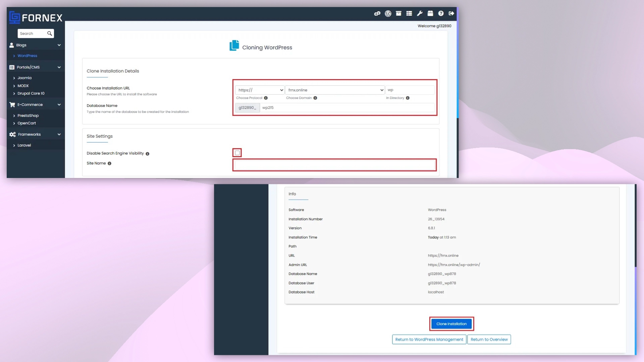Toggle Disable Search Engine Visibility checkbox
This screenshot has height=362, width=644.
[237, 153]
